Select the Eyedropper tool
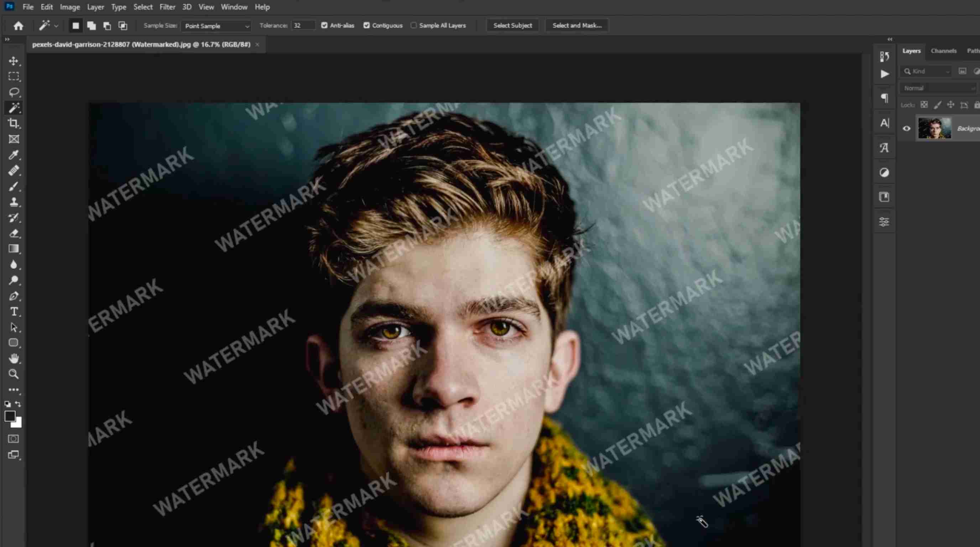Image resolution: width=980 pixels, height=547 pixels. coord(14,155)
